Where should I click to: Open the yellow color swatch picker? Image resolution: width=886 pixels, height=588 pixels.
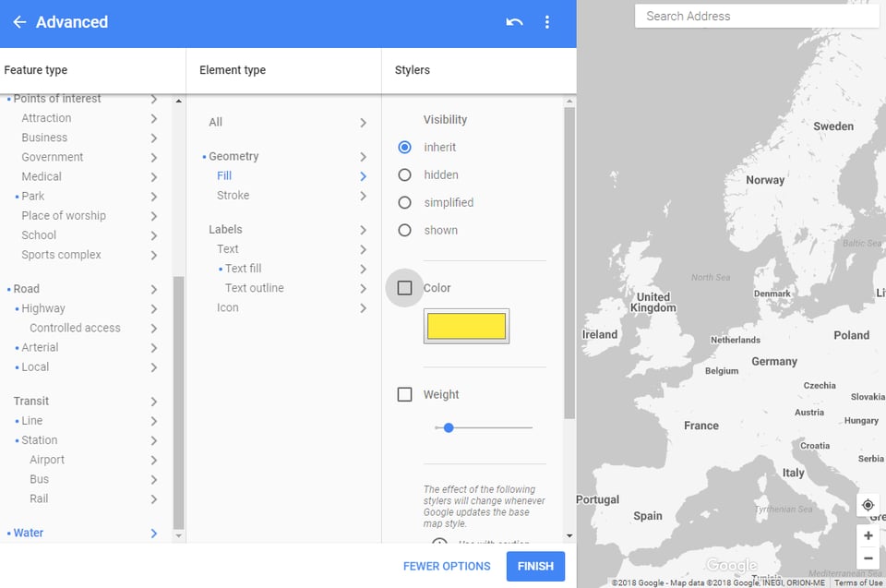click(467, 326)
